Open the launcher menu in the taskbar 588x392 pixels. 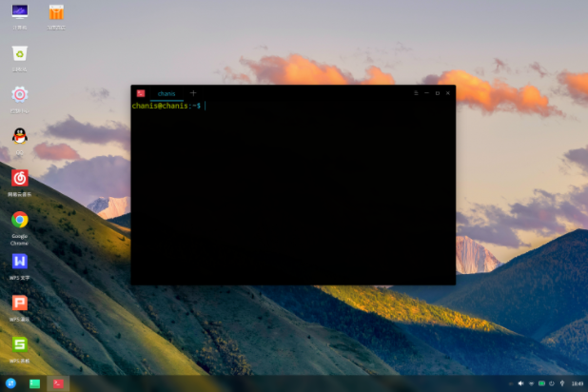(x=10, y=383)
